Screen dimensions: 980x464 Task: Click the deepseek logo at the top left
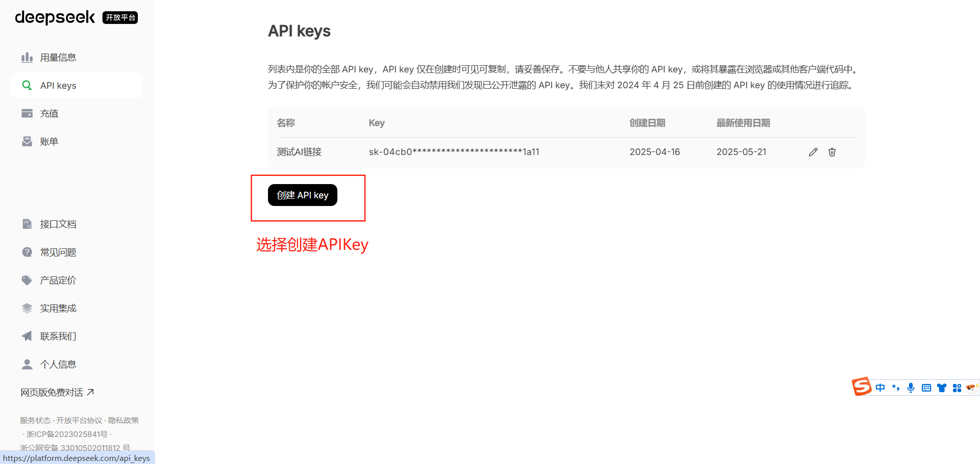[55, 17]
